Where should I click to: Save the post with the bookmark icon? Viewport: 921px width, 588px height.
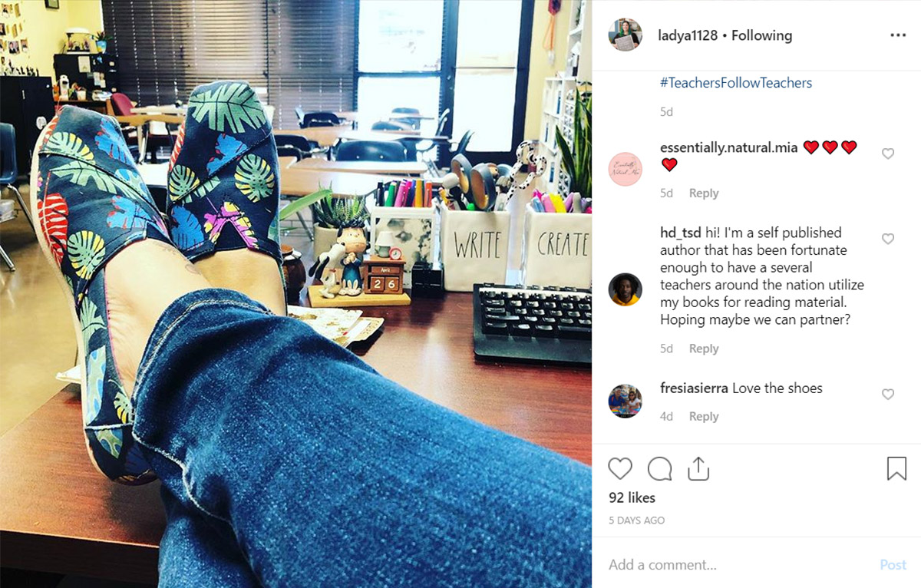click(896, 468)
